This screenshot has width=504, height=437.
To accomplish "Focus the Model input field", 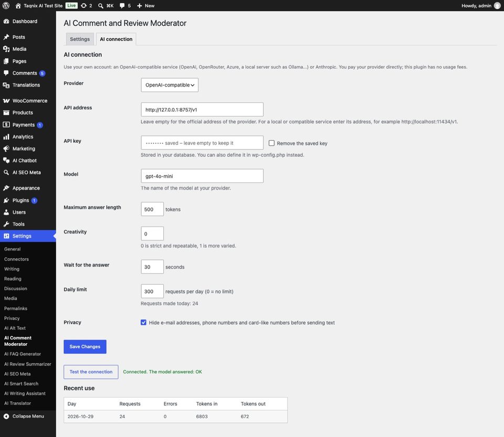I will pos(202,176).
